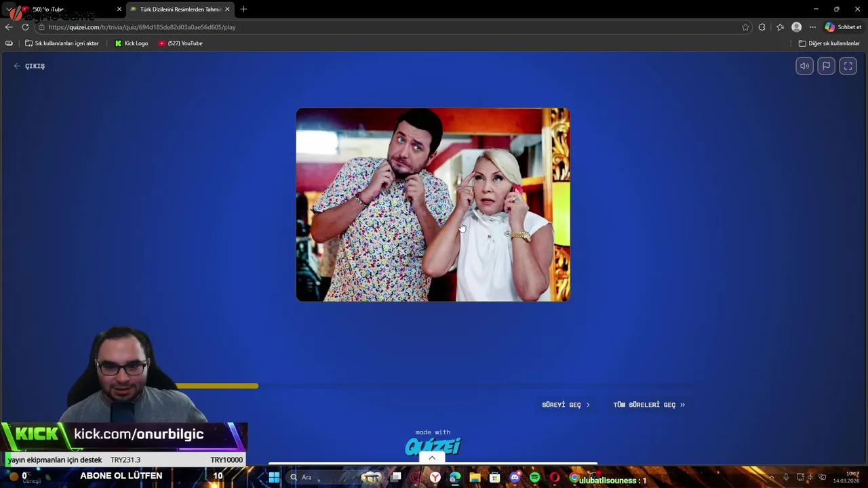
Task: Open Copilot Sohbet et button
Action: [843, 27]
